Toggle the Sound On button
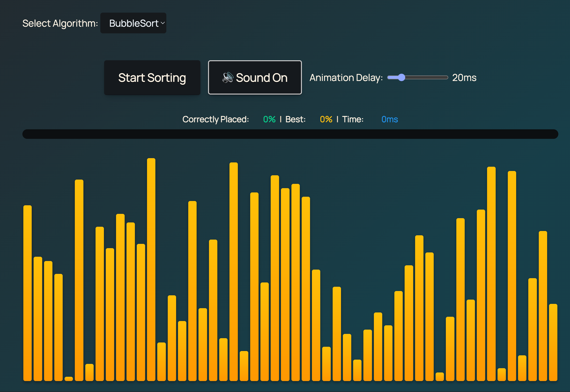This screenshot has height=392, width=570. [x=255, y=78]
